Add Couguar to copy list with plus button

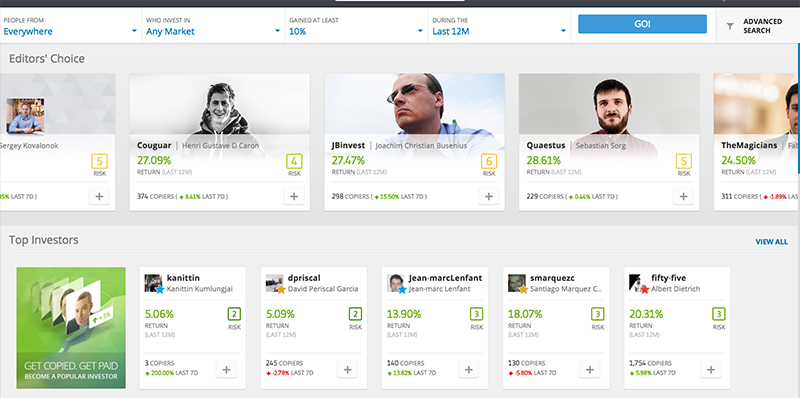(x=294, y=196)
